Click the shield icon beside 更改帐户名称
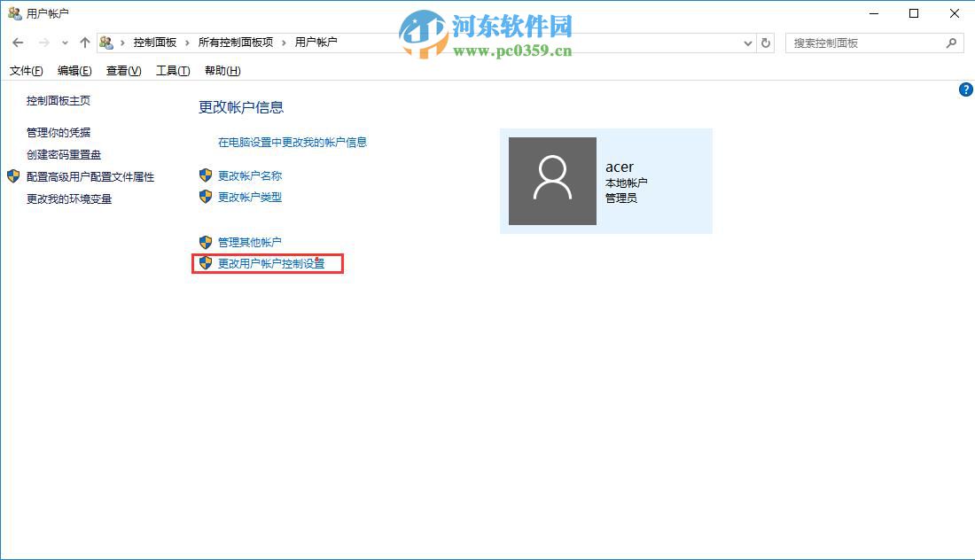 [205, 175]
